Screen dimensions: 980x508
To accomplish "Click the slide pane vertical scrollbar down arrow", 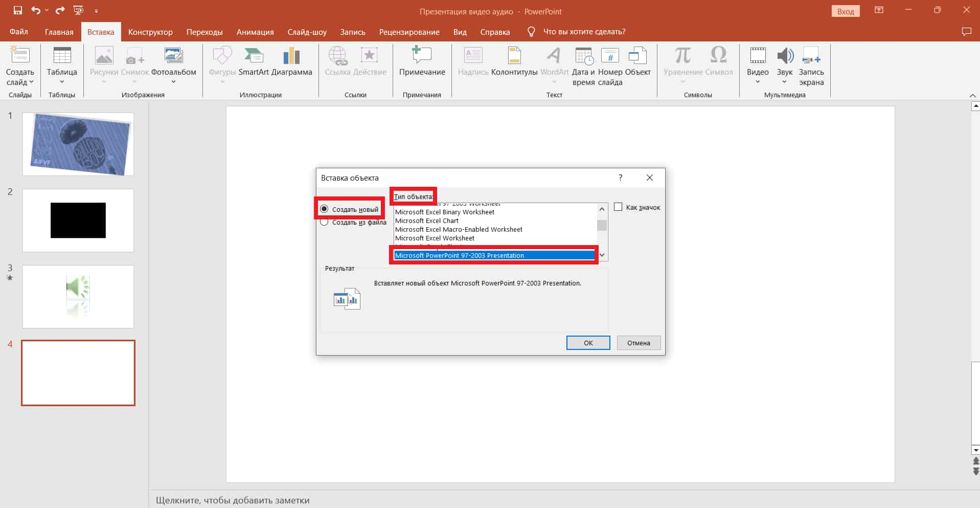I will pos(975,450).
